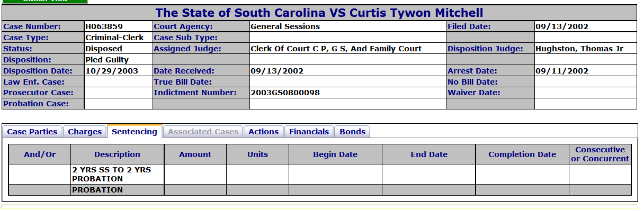Viewport: 644px width, 211px height.
Task: Click the Completion Date column header
Action: (522, 154)
